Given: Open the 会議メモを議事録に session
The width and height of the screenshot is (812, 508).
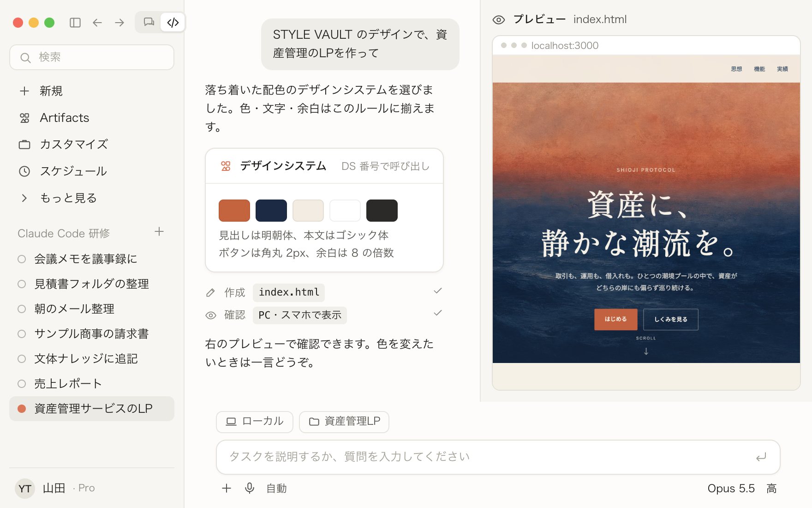Looking at the screenshot, I should [x=92, y=259].
